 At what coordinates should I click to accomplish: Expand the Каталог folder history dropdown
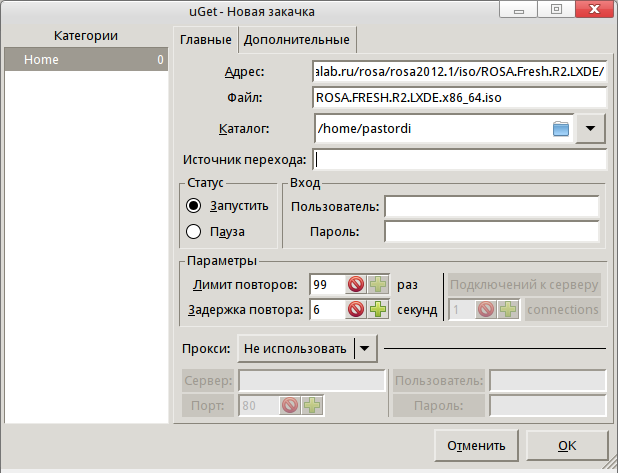point(591,128)
